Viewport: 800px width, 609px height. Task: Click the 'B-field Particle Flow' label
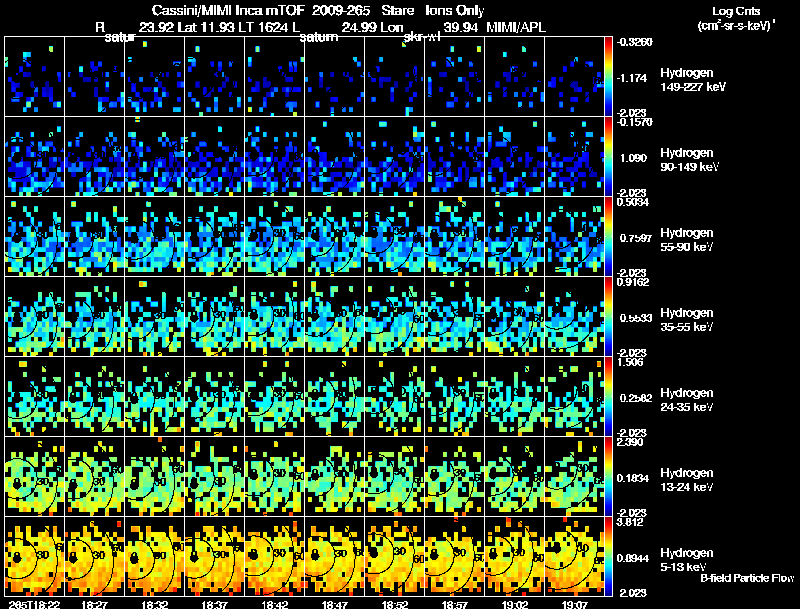click(x=747, y=578)
